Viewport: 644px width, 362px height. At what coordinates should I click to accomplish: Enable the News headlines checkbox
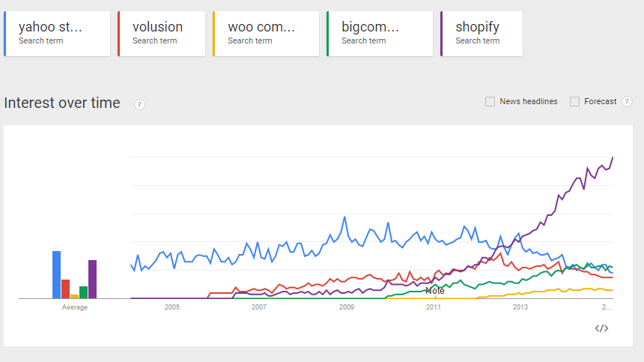coord(490,101)
